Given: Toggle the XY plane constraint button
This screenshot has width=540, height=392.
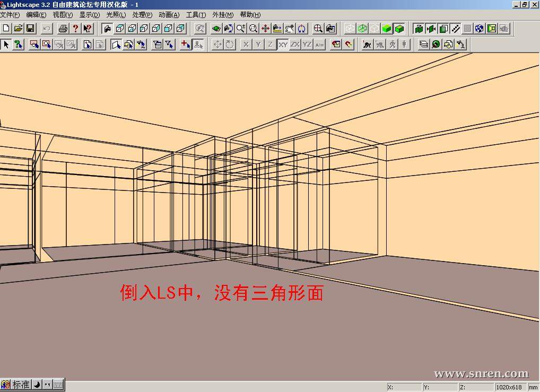Looking at the screenshot, I should [283, 45].
